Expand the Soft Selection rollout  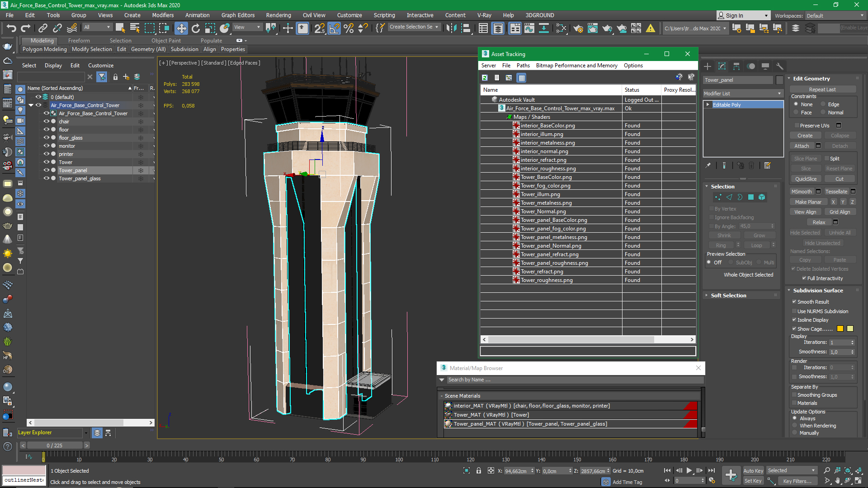(707, 296)
